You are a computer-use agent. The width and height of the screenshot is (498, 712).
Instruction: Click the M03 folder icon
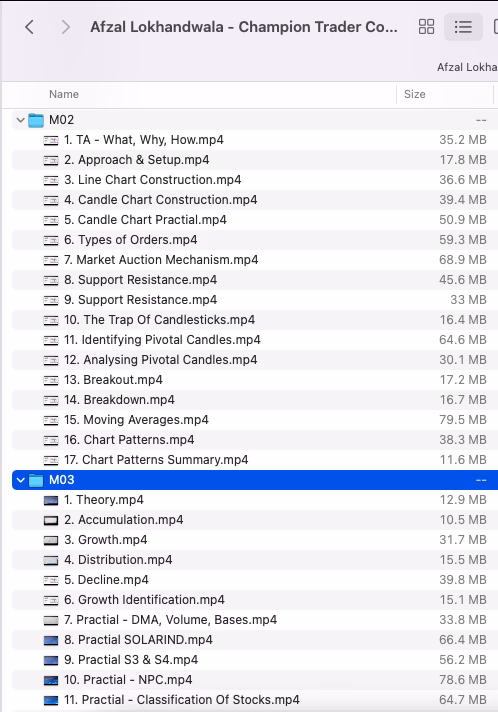(x=36, y=480)
